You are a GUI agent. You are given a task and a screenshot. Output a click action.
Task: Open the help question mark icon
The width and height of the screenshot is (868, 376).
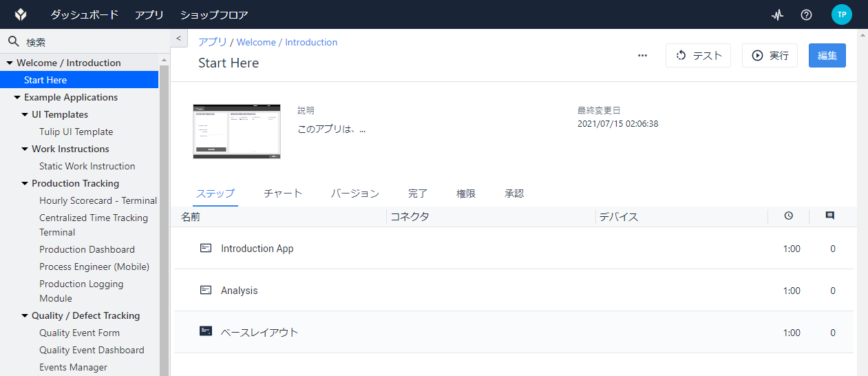(807, 14)
